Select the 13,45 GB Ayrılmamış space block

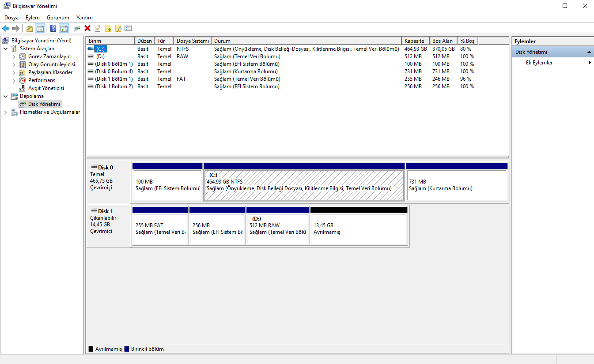[359, 225]
